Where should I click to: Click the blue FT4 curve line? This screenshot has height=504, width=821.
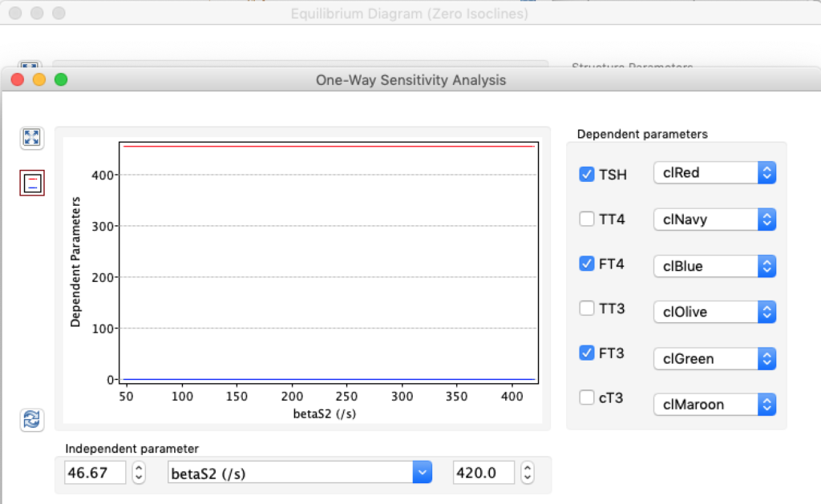pos(329,379)
